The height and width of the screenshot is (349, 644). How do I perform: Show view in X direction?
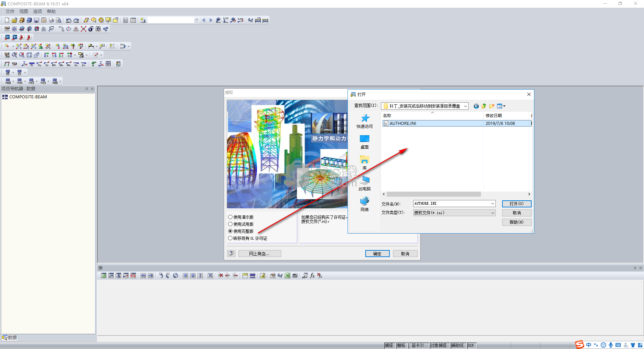pyautogui.click(x=47, y=55)
